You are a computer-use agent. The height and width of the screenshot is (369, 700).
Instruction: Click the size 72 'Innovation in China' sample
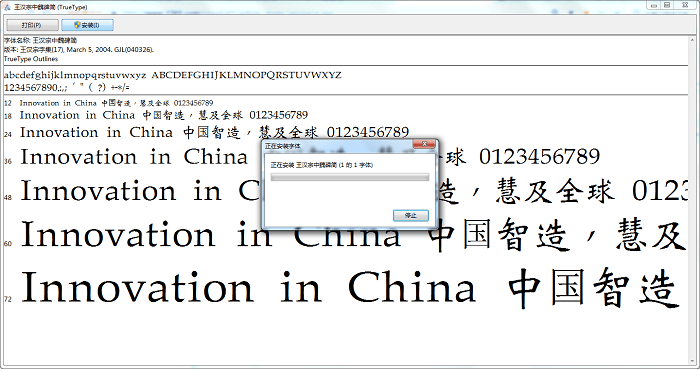[x=248, y=287]
